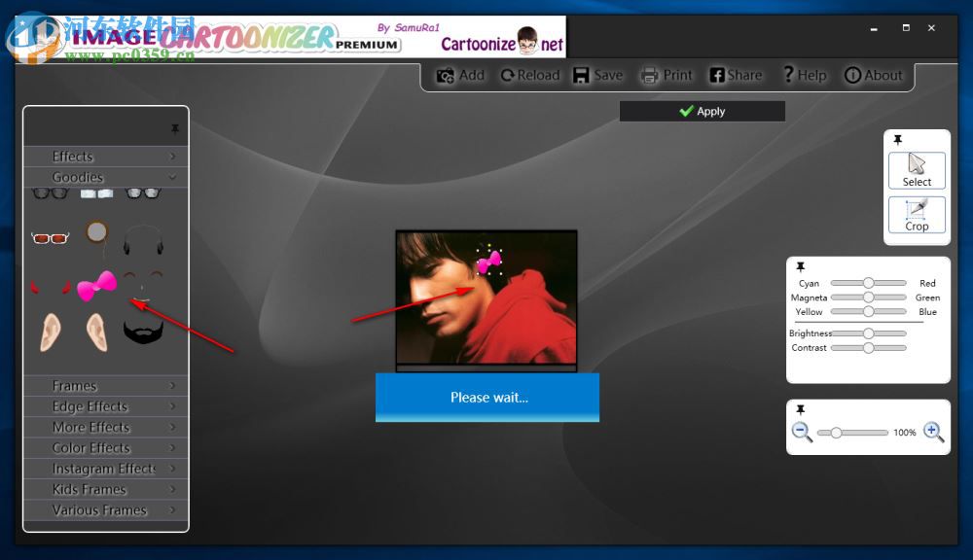Screen dimensions: 973x560
Task: Open the Help section
Action: 805,76
